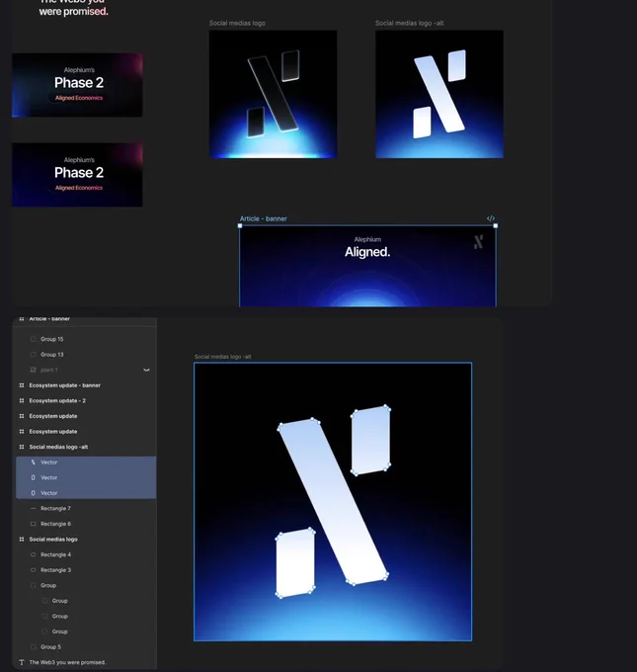637x672 pixels.
Task: Select the upper-right small rectangle shape in the enlarged frame
Action: (370, 440)
